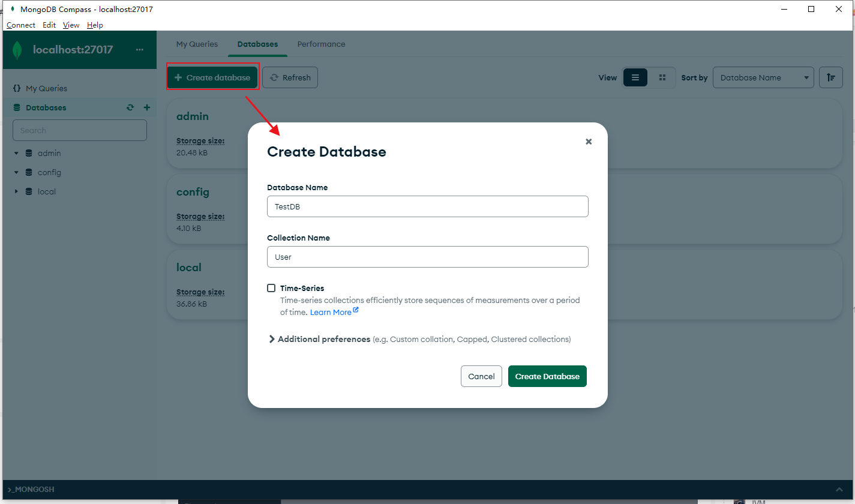Click the Create database toolbar button

(x=212, y=77)
